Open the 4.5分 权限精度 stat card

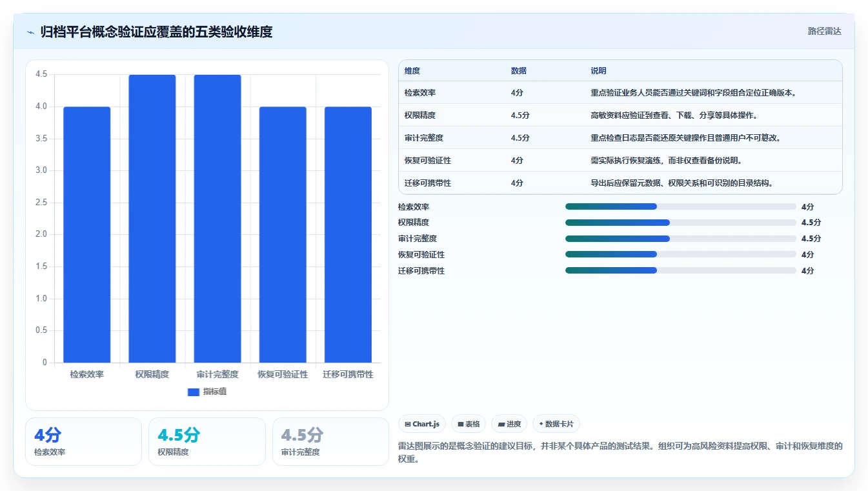pyautogui.click(x=207, y=441)
